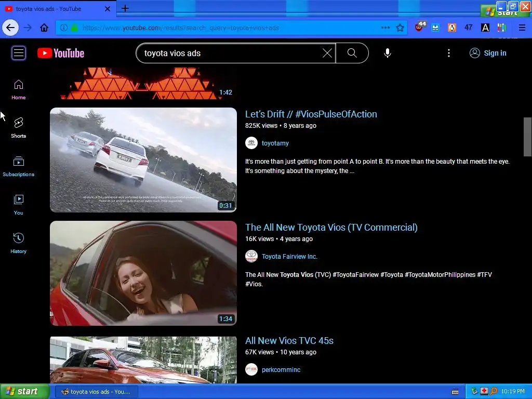Run the search with the magnifier button
532x399 pixels.
pyautogui.click(x=352, y=53)
